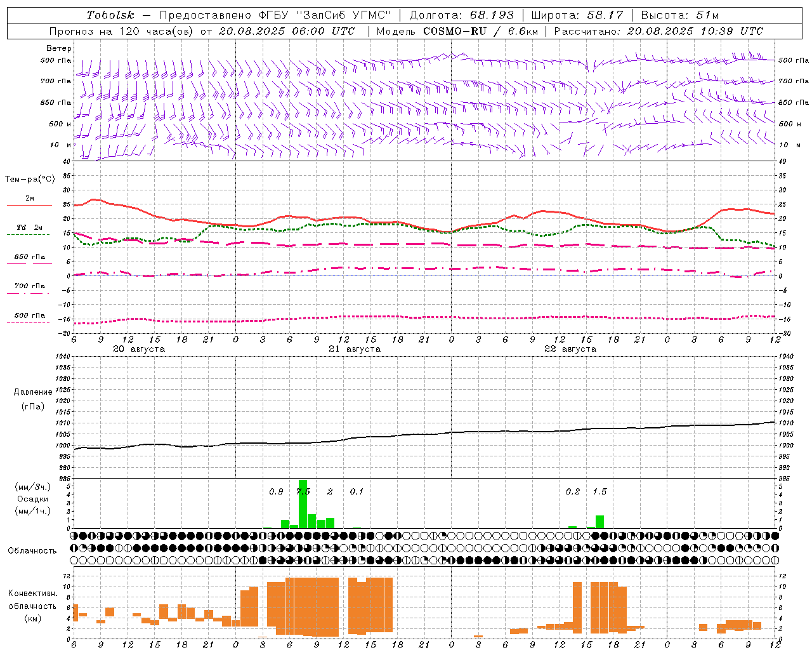Click the Ветер panel label
Viewport: 812px width, 650px height.
coord(59,48)
